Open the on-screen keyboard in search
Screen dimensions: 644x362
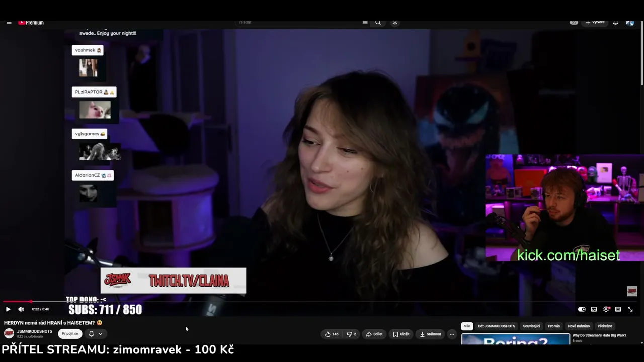click(x=365, y=22)
